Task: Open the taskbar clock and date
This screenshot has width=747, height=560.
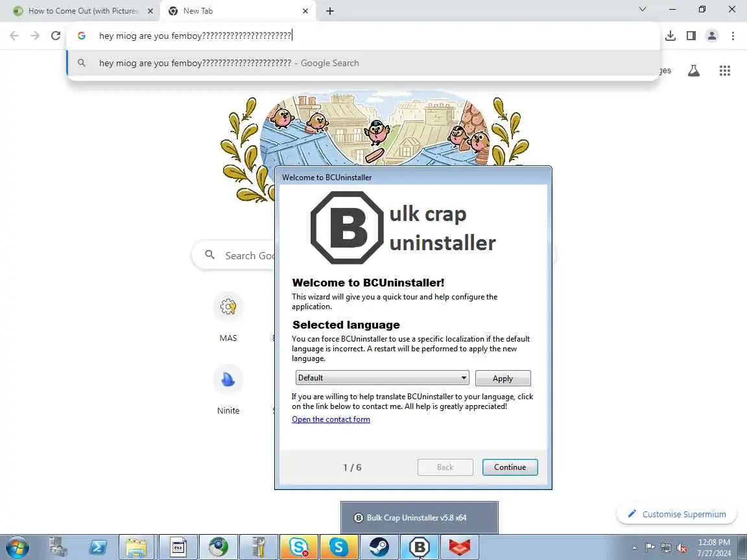Action: click(x=714, y=548)
